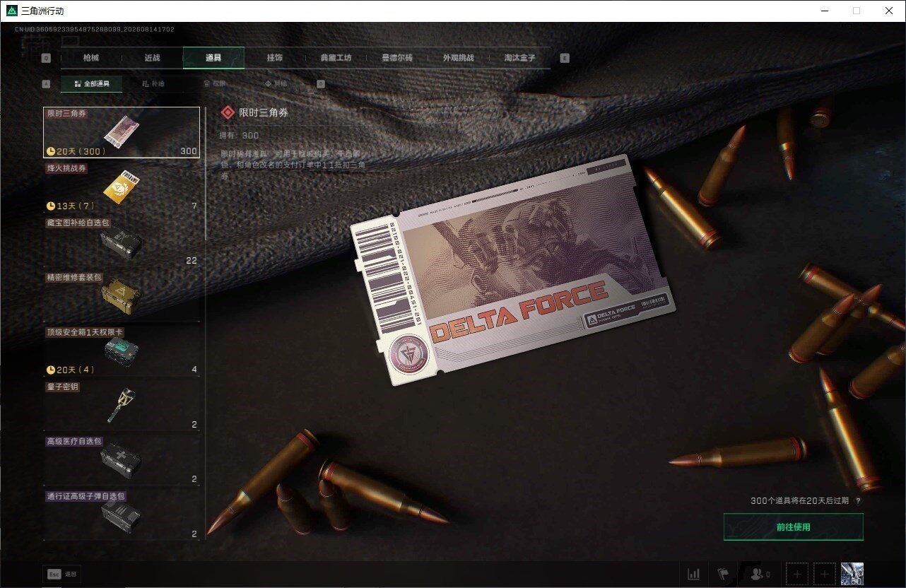The height and width of the screenshot is (588, 906).
Task: Click the D next-filter key hint
Action: [321, 84]
